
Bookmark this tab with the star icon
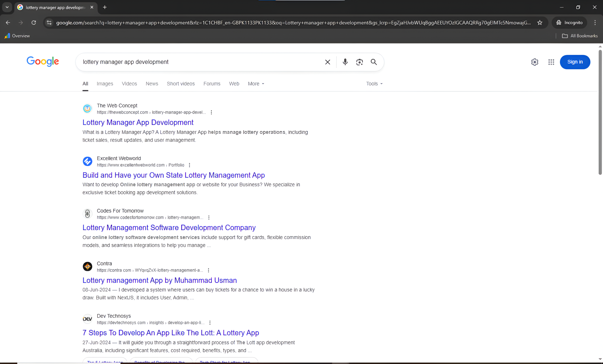click(x=540, y=23)
